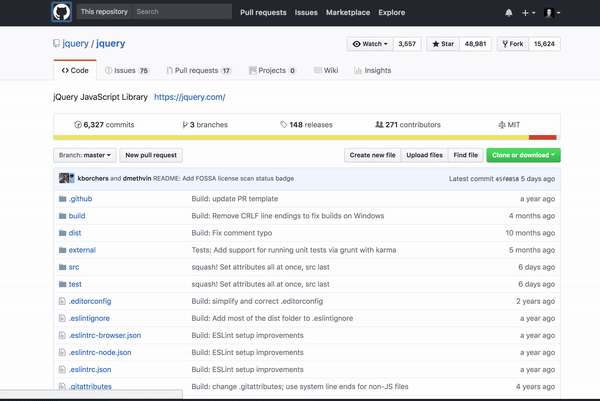Expand the Clone or download menu
600x401 pixels.
[x=522, y=155]
